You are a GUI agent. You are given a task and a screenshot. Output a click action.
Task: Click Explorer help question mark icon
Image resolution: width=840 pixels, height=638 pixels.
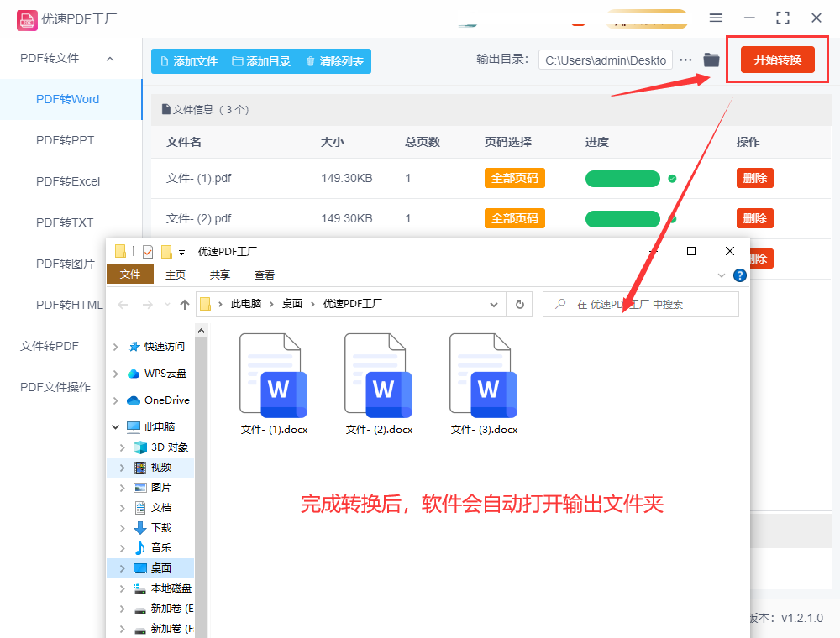point(740,275)
